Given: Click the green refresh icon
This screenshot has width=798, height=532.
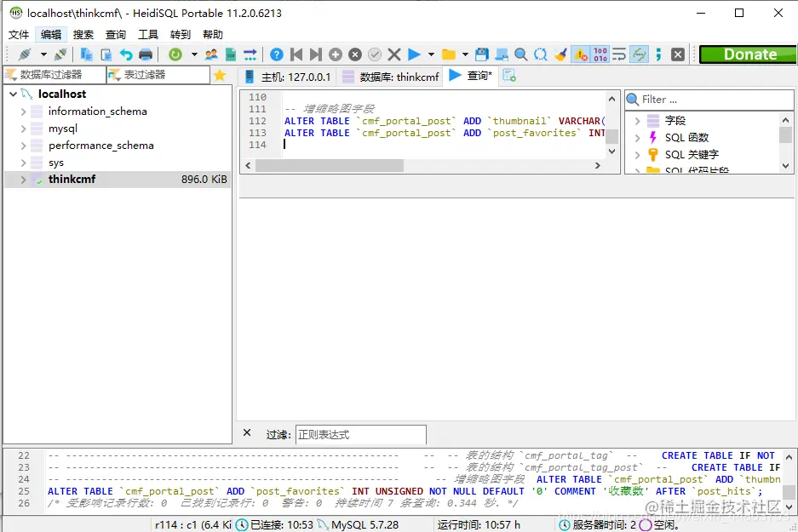Looking at the screenshot, I should [x=175, y=54].
